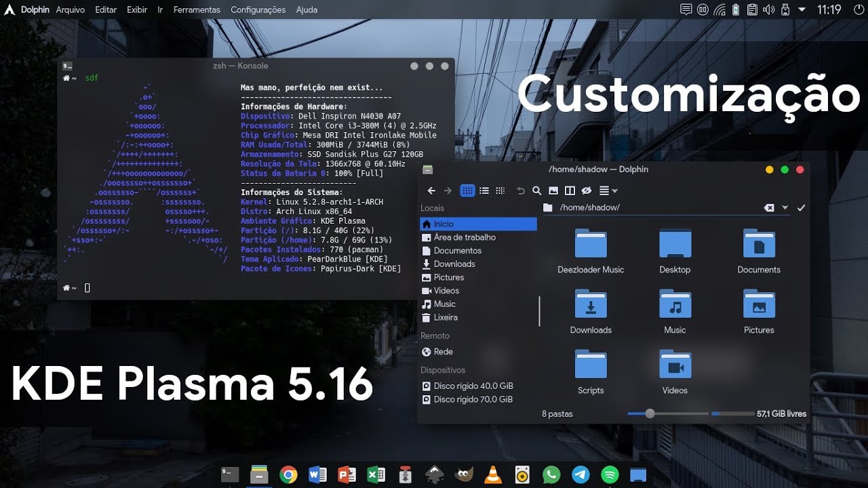Click the 11:19 clock
Viewport: 868px width, 488px height.
829,9
